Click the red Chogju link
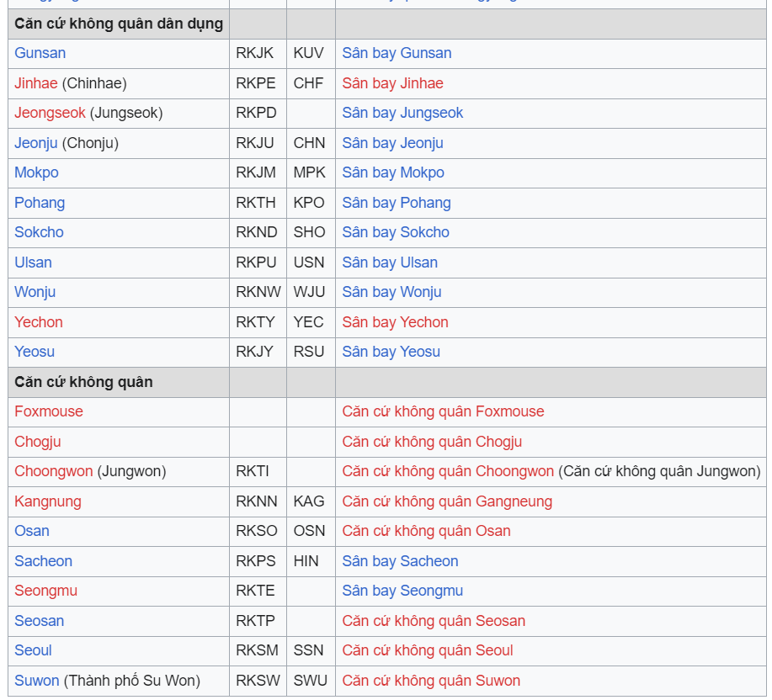Viewport: 772px width, 700px height. (37, 441)
